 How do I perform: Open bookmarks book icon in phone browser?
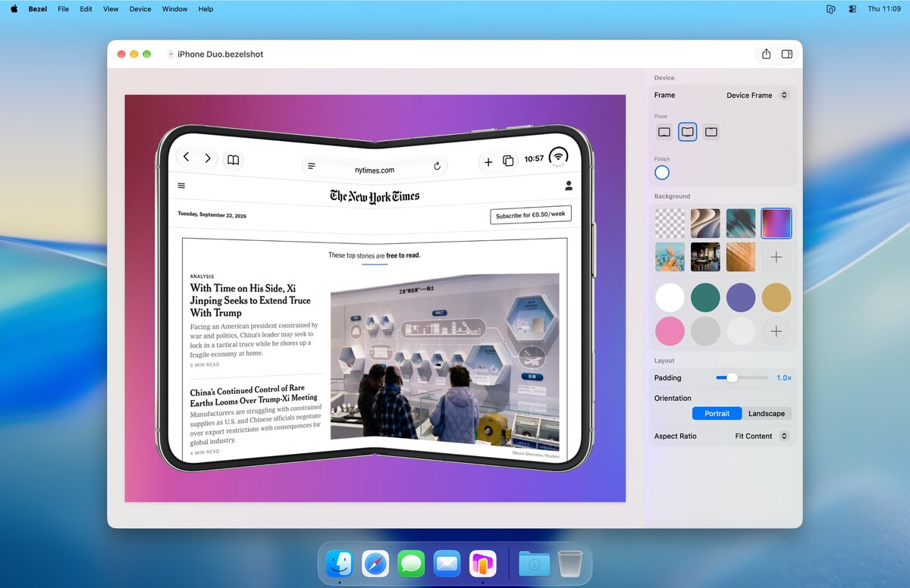pyautogui.click(x=234, y=160)
